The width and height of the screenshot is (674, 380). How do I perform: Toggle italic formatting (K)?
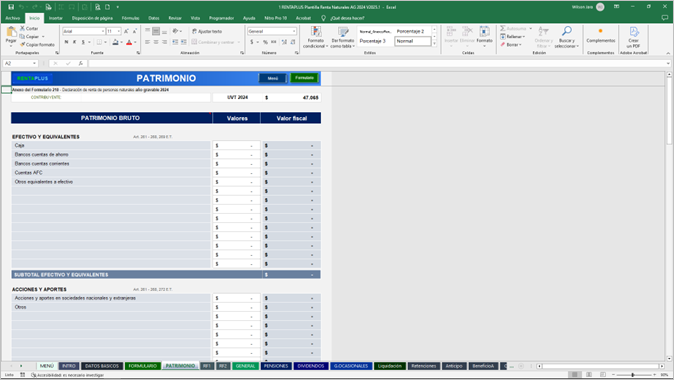click(x=74, y=42)
